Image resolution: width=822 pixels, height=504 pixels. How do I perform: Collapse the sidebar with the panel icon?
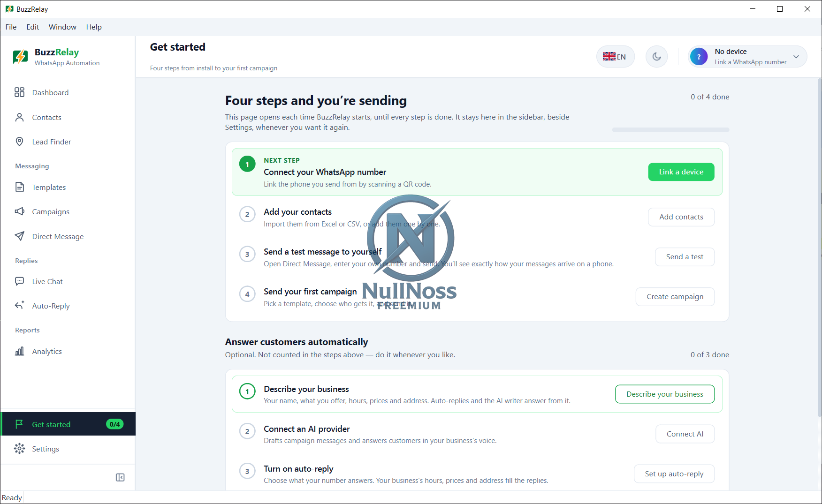(x=120, y=477)
